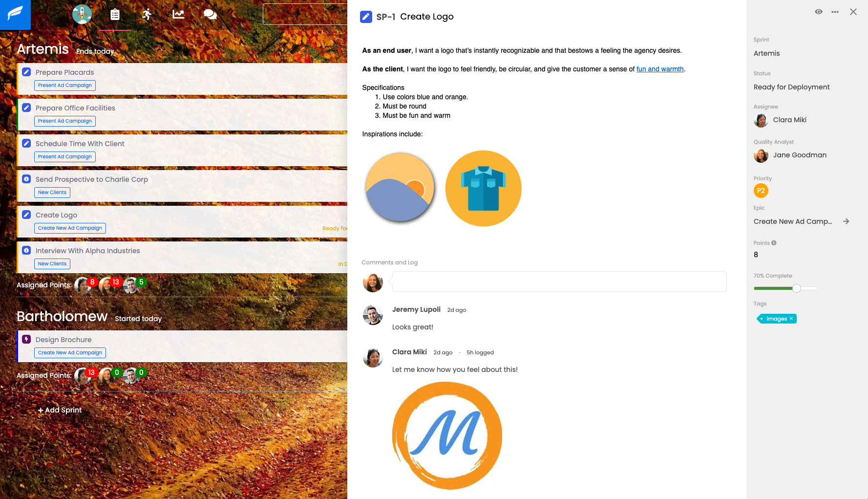Viewport: 868px width, 499px height.
Task: Adjust the 70% Complete slider handle
Action: pyautogui.click(x=797, y=288)
